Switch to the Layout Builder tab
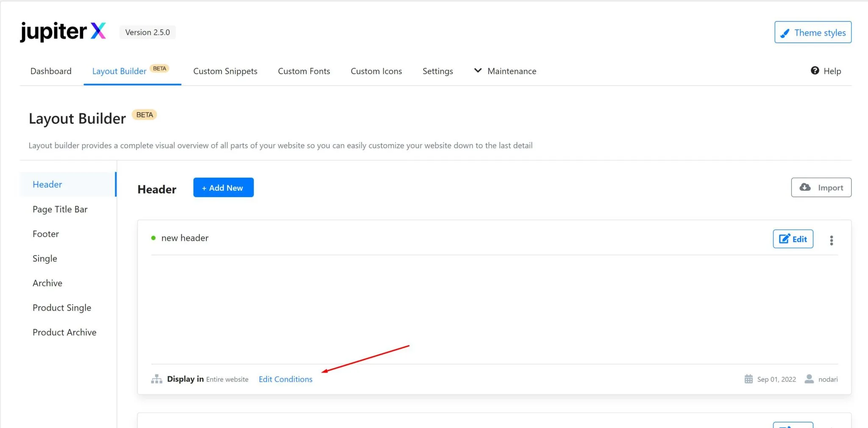868x428 pixels. 132,71
